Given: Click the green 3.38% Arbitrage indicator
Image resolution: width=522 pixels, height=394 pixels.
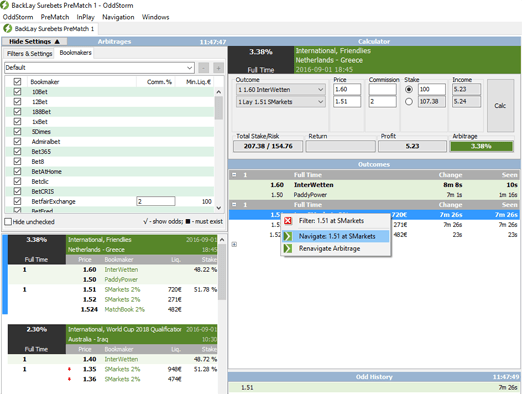Looking at the screenshot, I should pos(481,146).
